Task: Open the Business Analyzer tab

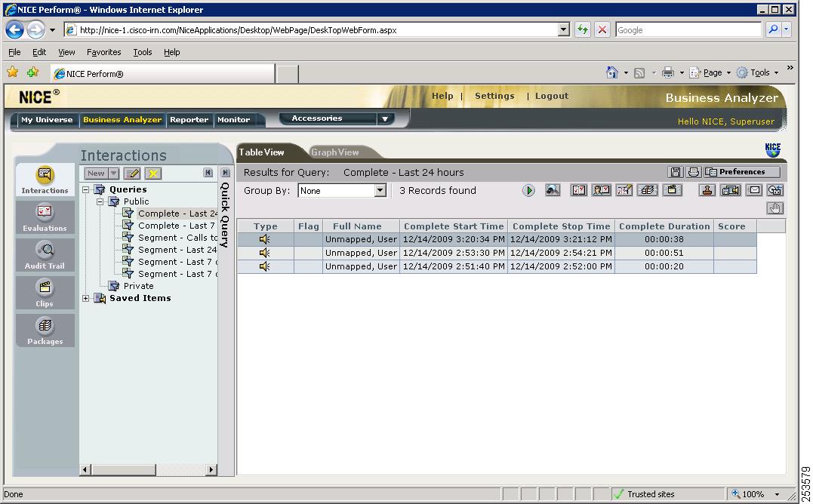Action: [x=122, y=120]
